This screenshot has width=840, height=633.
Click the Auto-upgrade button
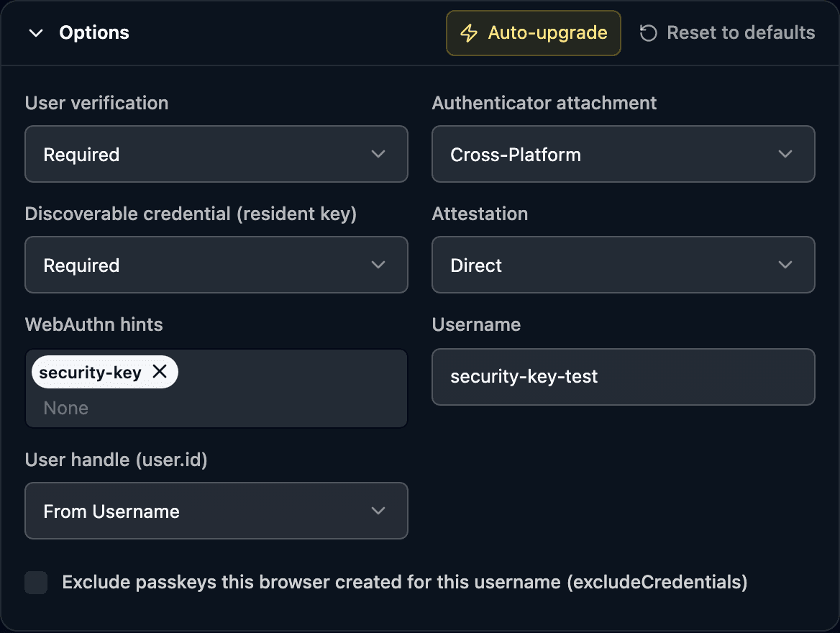[x=533, y=33]
